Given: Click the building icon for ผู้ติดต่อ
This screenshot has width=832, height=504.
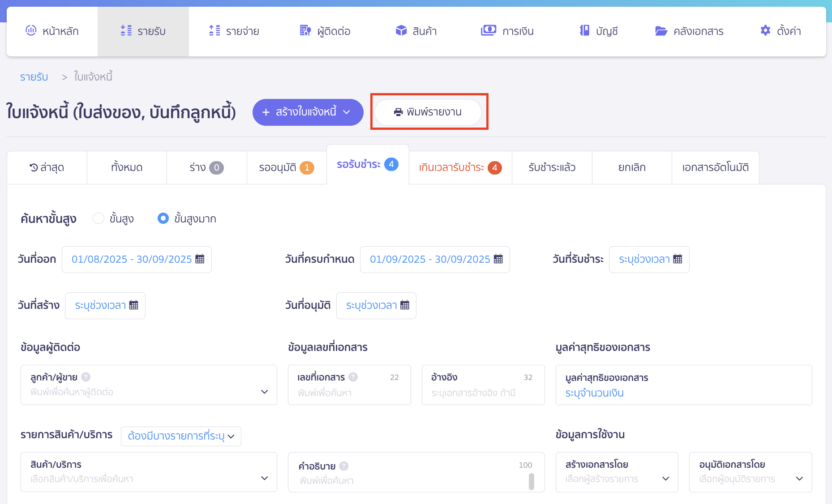Looking at the screenshot, I should click(305, 30).
